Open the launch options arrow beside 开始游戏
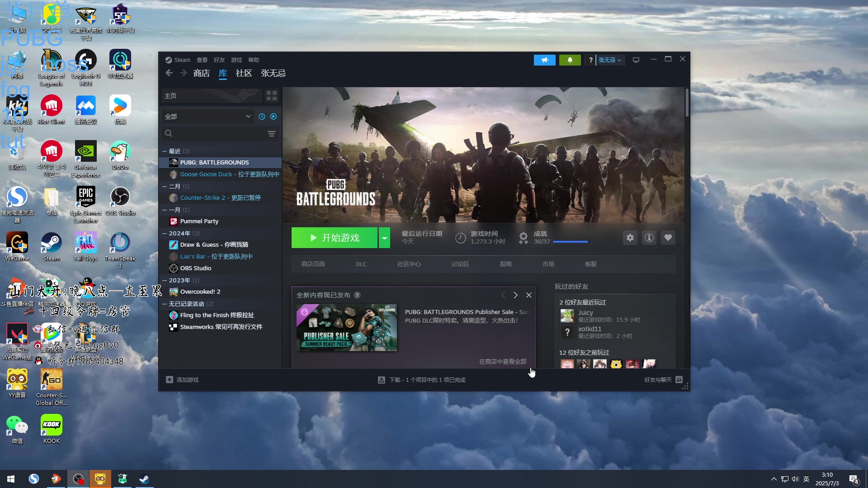 (384, 238)
